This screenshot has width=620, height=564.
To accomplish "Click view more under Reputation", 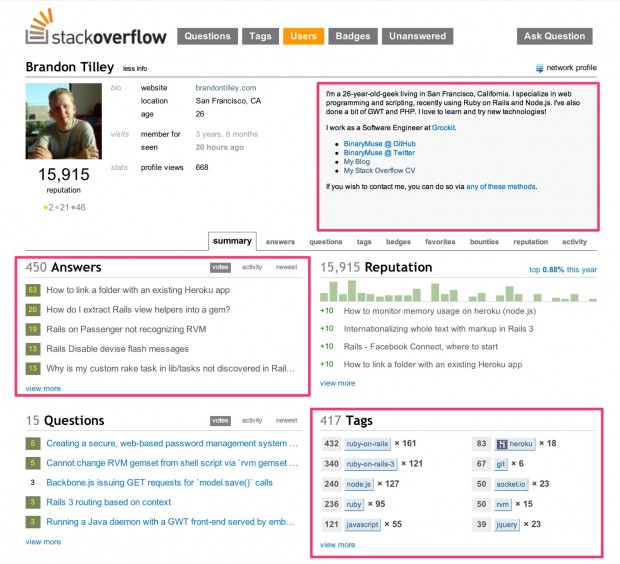I will pyautogui.click(x=337, y=383).
